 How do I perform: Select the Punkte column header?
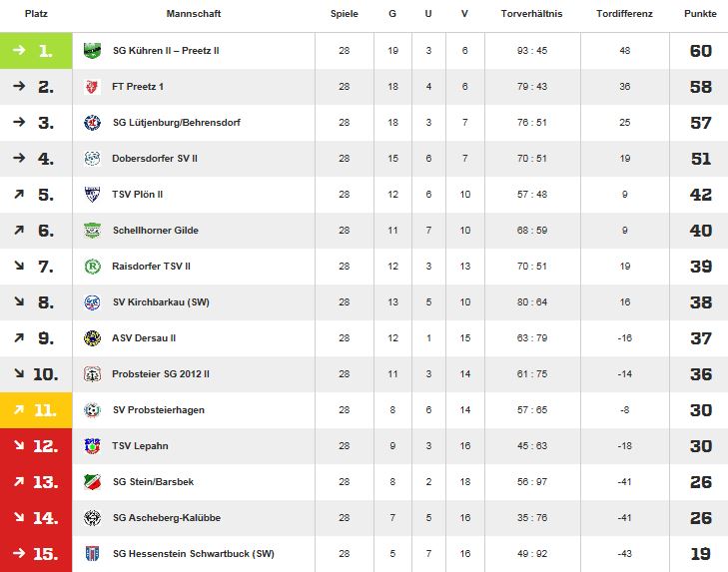pyautogui.click(x=700, y=13)
